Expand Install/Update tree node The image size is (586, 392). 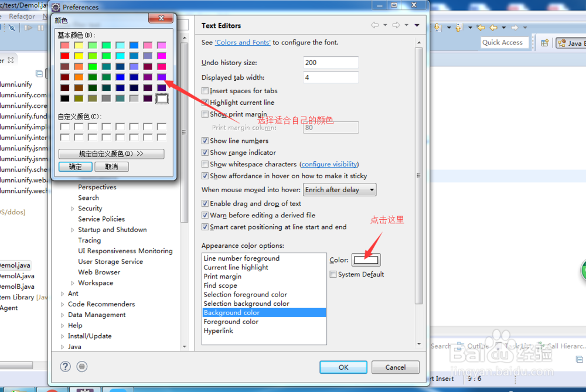pyautogui.click(x=63, y=336)
